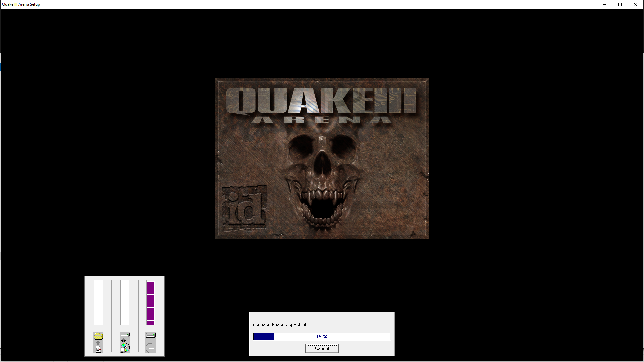
Task: Click the 15% installation progress bar
Action: (x=322, y=337)
